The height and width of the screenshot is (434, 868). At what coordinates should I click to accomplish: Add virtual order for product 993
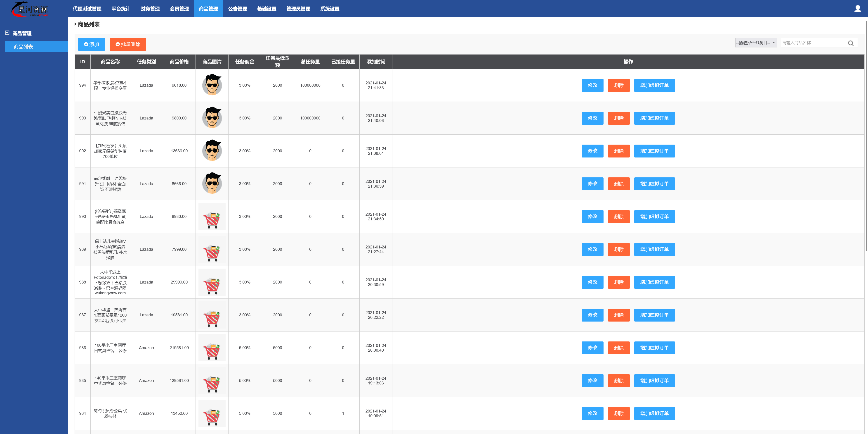654,118
